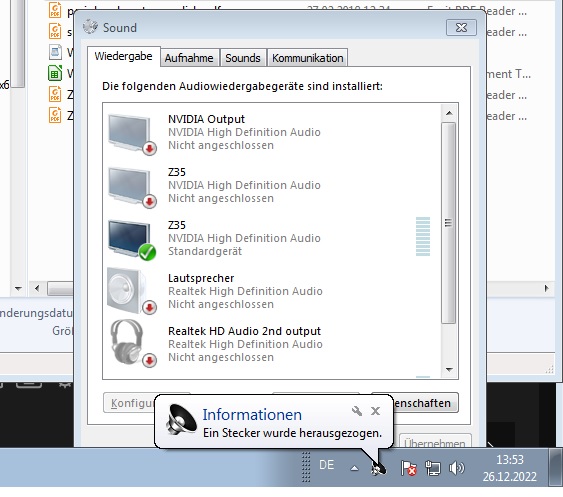Switch to the Kommunikation tab

click(x=308, y=58)
